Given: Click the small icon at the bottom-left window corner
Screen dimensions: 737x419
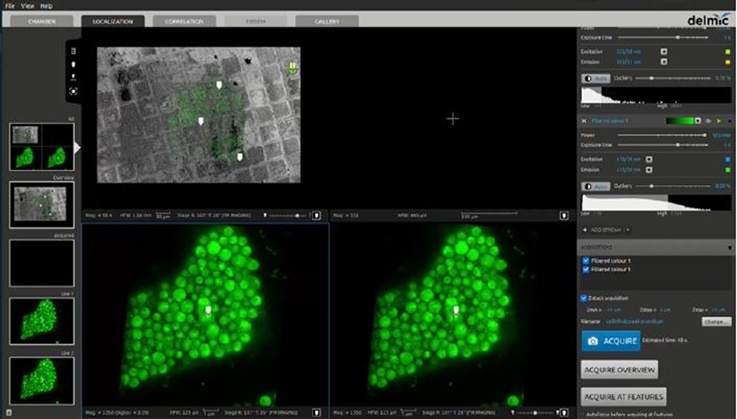Looking at the screenshot, I should click(x=9, y=413).
